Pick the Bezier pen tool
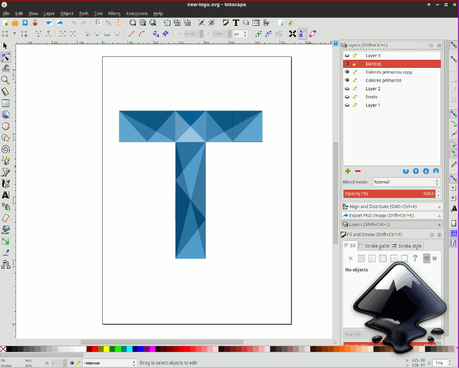 coord(5,172)
